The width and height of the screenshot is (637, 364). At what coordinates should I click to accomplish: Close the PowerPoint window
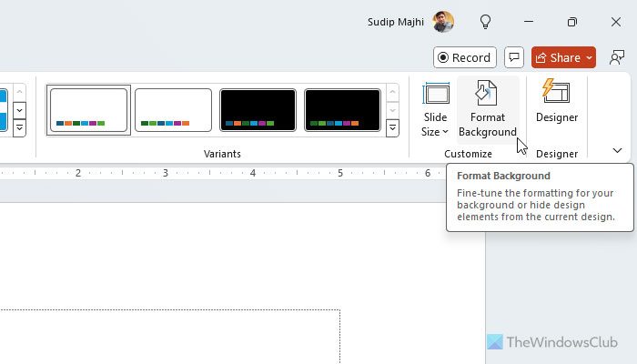(616, 22)
